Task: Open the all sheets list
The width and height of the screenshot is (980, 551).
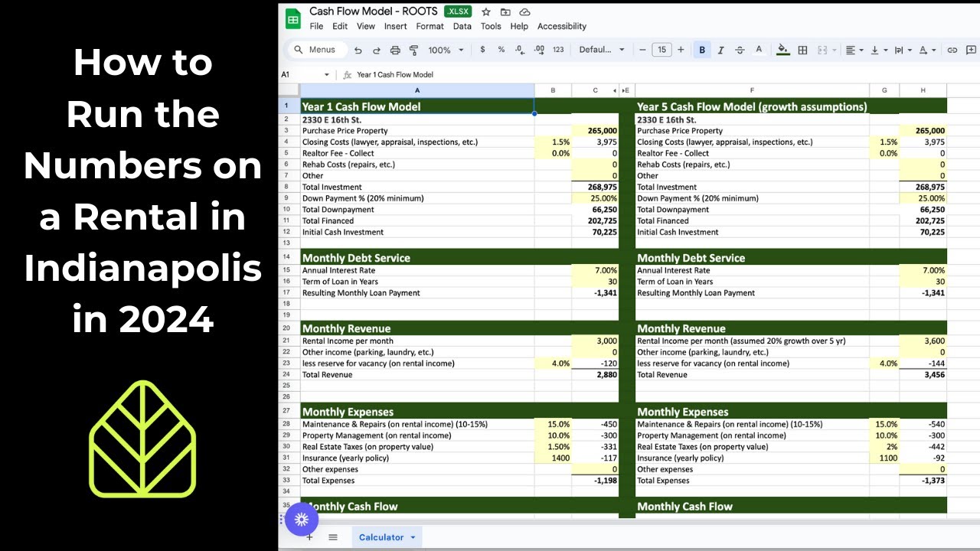Action: tap(333, 537)
